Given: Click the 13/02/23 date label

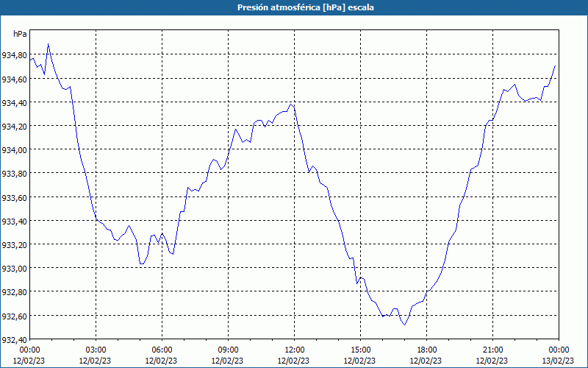Looking at the screenshot, I should 558,361.
